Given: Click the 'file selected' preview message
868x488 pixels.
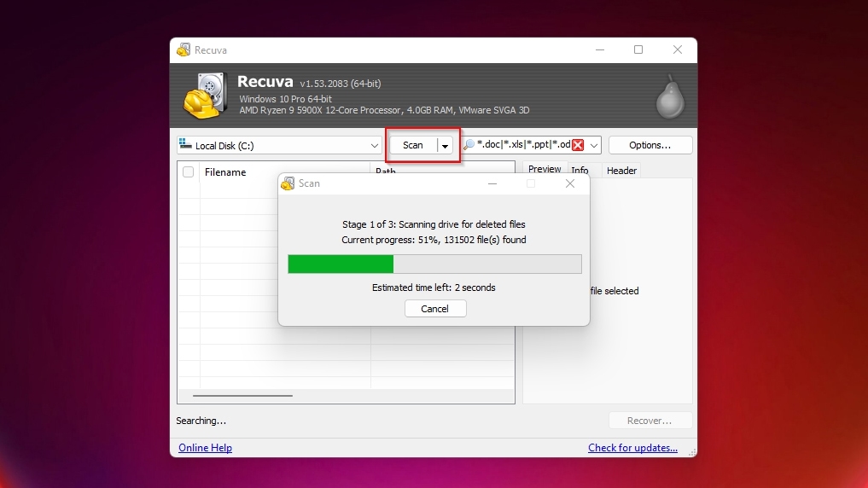Looking at the screenshot, I should pos(614,291).
